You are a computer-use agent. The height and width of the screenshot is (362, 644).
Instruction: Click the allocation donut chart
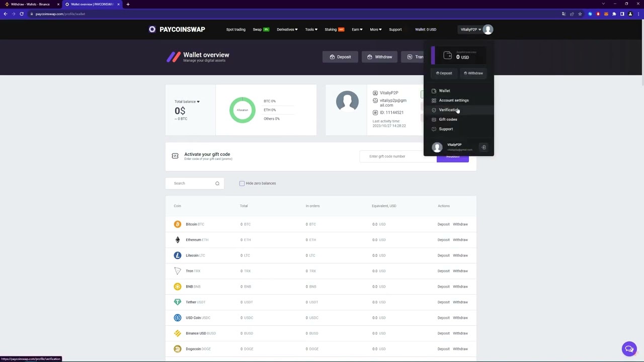pos(243,110)
